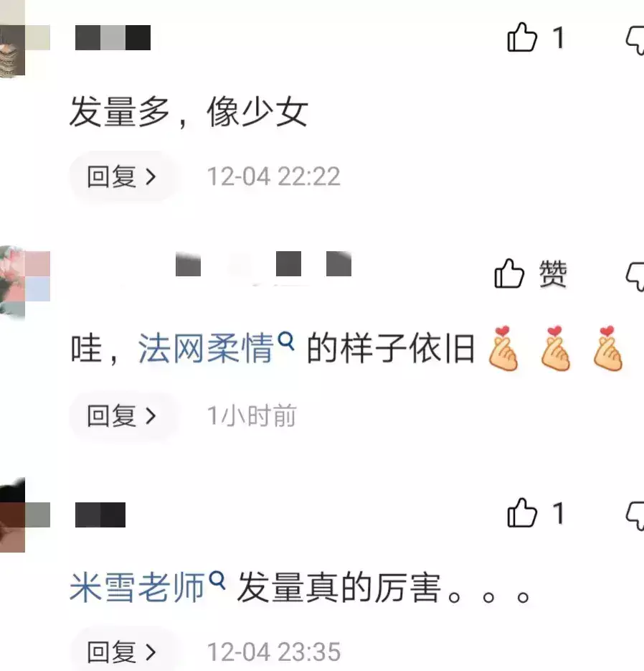Like the comment about 米雪老师 hair
Image resolution: width=644 pixels, height=671 pixels.
pyautogui.click(x=521, y=512)
